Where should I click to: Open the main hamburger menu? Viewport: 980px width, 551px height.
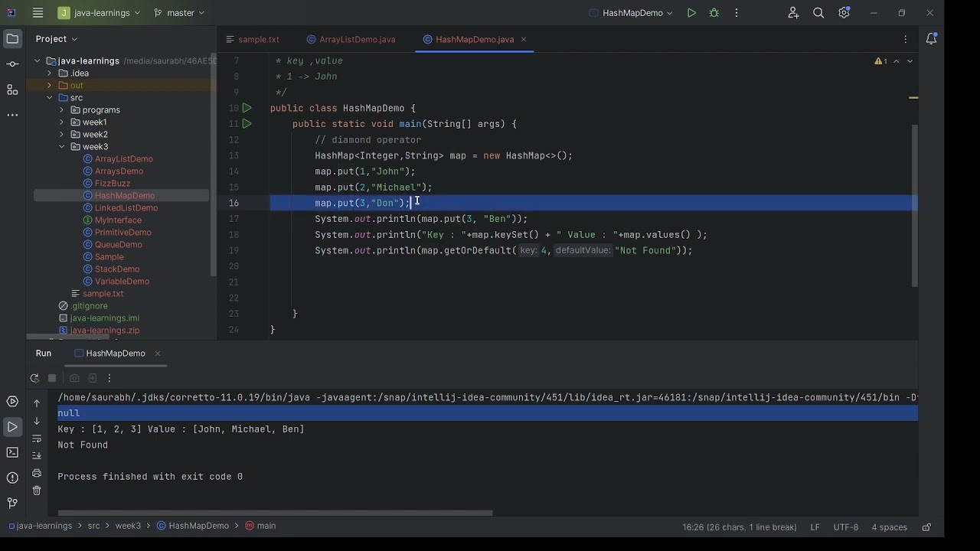[x=38, y=13]
